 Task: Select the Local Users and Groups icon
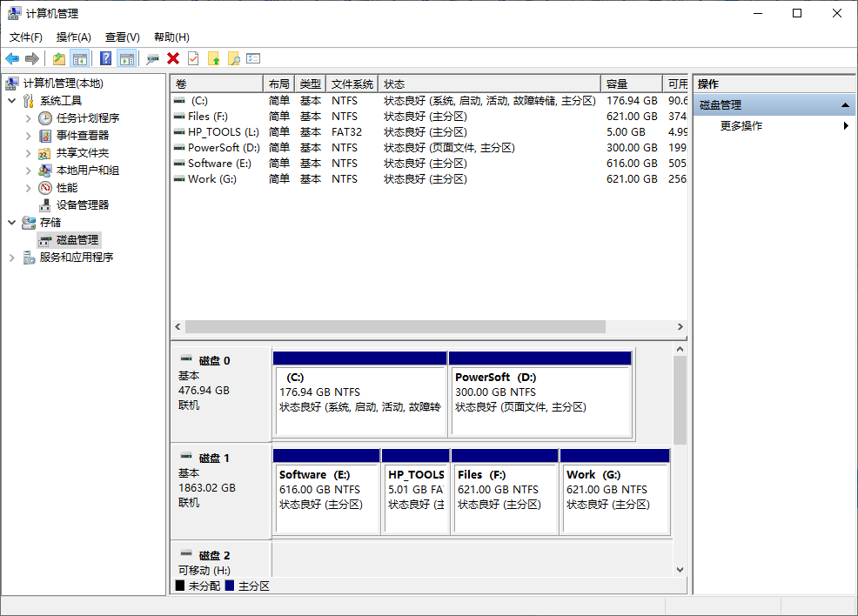pos(45,171)
